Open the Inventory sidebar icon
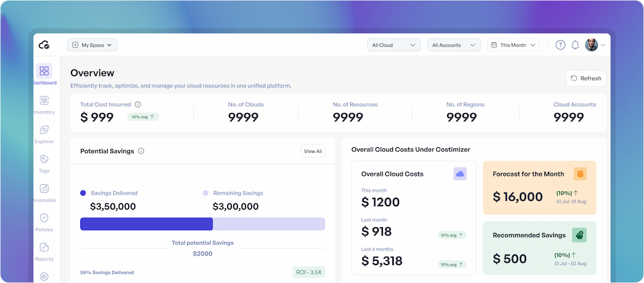644x283 pixels. (44, 101)
